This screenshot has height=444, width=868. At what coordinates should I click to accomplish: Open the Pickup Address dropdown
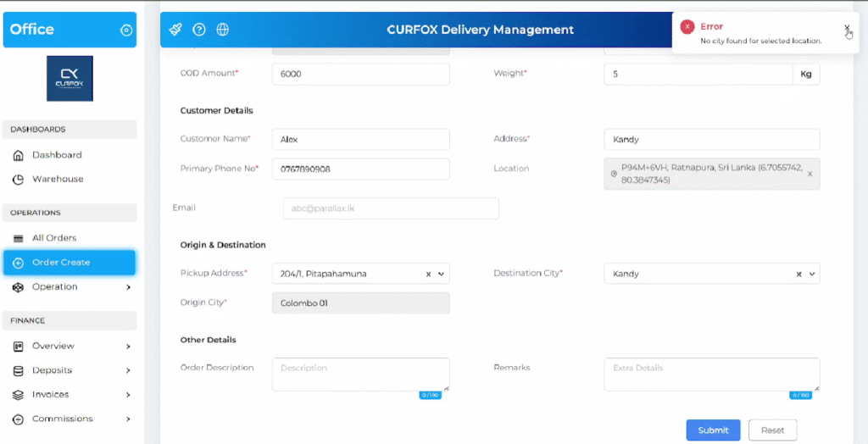(x=441, y=275)
